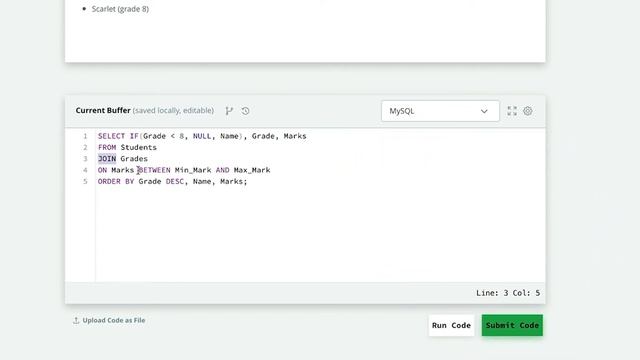Click ORDER BY on line 5
640x360 pixels.
[x=116, y=182]
